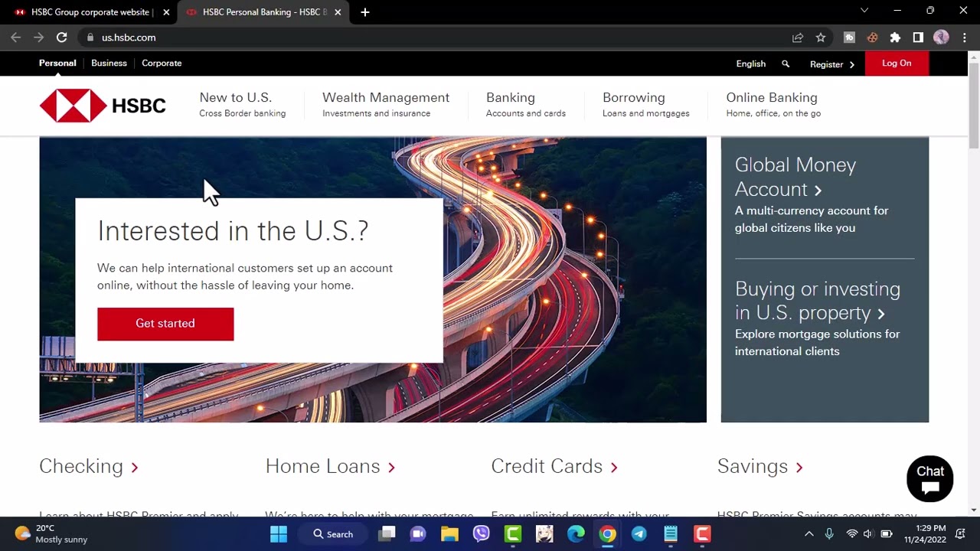
Task: Click the browser forward arrow
Action: pos(39,37)
